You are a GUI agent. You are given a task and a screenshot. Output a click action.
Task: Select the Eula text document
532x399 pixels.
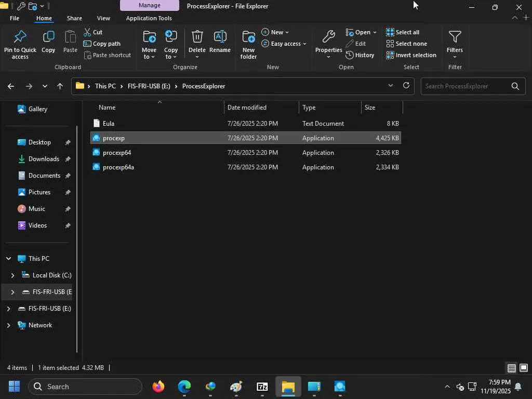(246, 124)
